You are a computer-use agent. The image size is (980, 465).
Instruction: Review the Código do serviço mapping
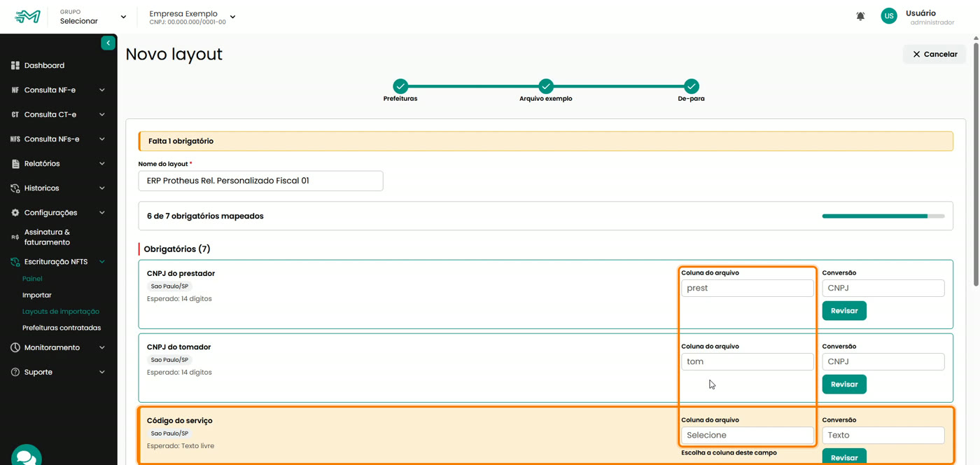tap(844, 457)
